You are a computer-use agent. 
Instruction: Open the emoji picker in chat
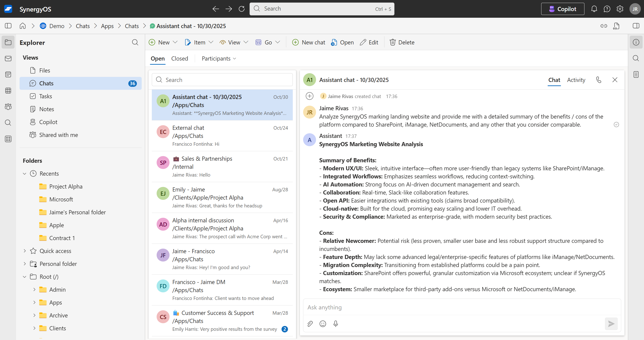pyautogui.click(x=323, y=324)
